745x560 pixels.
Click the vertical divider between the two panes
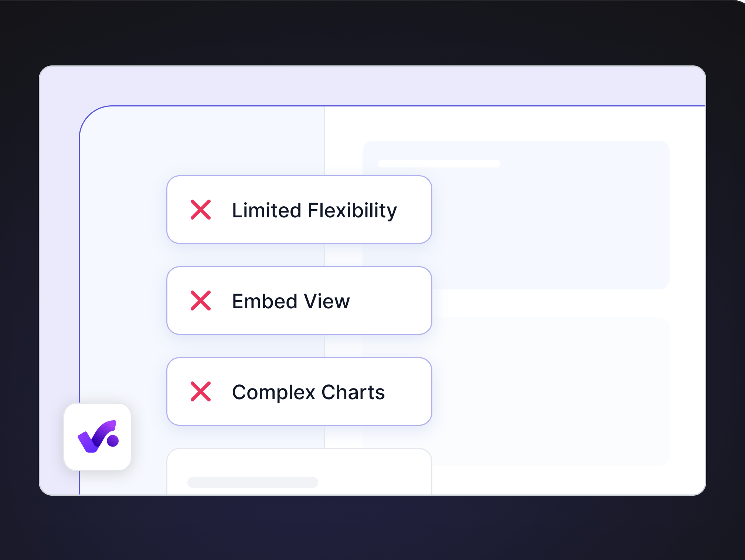pos(324,140)
